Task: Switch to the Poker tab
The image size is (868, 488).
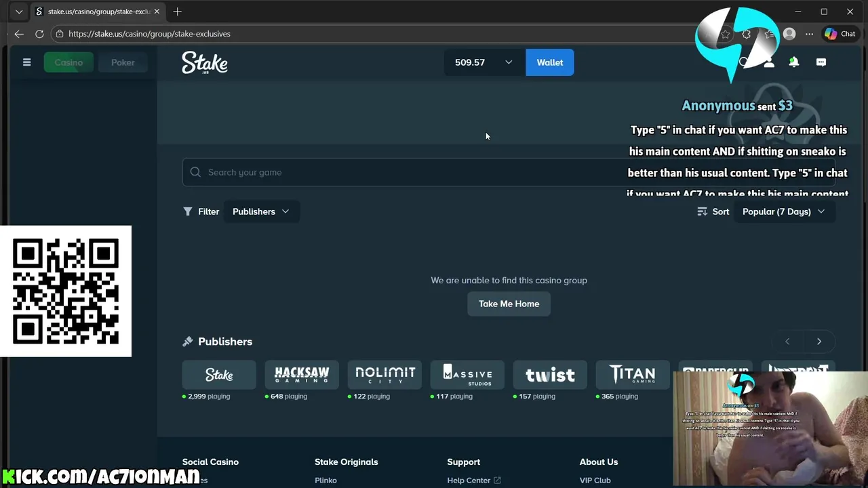Action: (x=123, y=62)
